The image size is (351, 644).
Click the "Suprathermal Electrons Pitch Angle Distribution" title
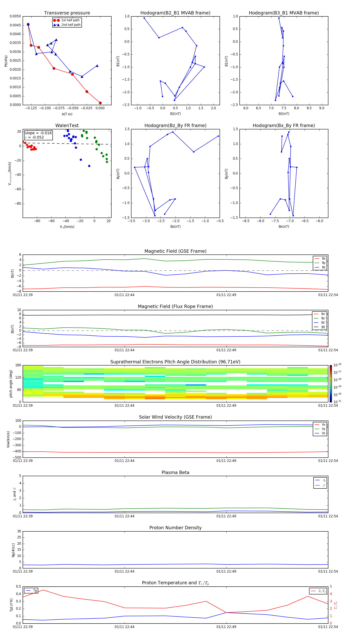[175, 362]
